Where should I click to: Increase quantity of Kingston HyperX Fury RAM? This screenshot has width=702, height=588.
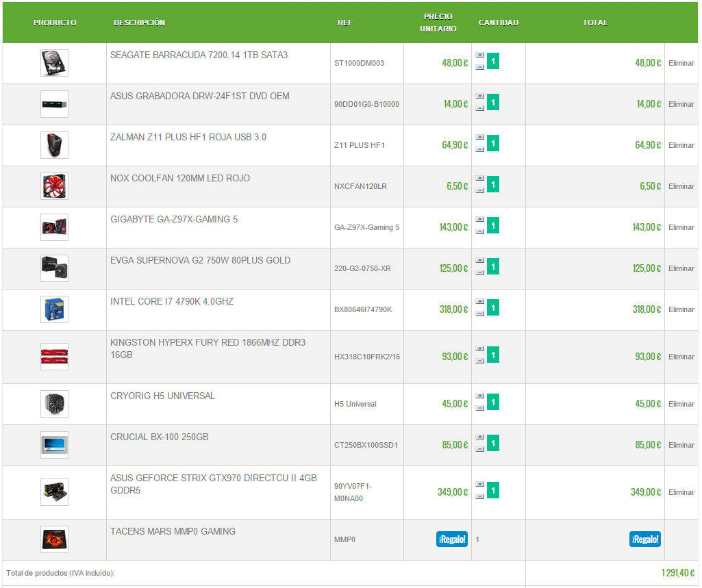[x=479, y=349]
